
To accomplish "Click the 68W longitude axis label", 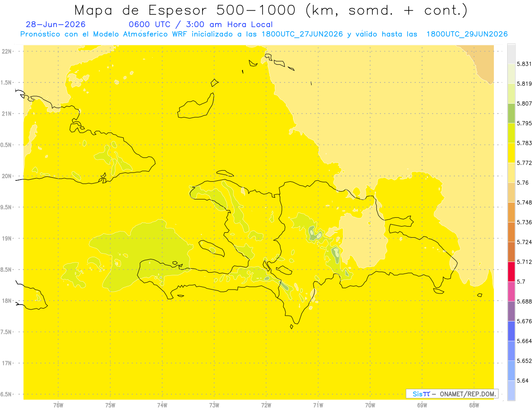I will tap(474, 405).
